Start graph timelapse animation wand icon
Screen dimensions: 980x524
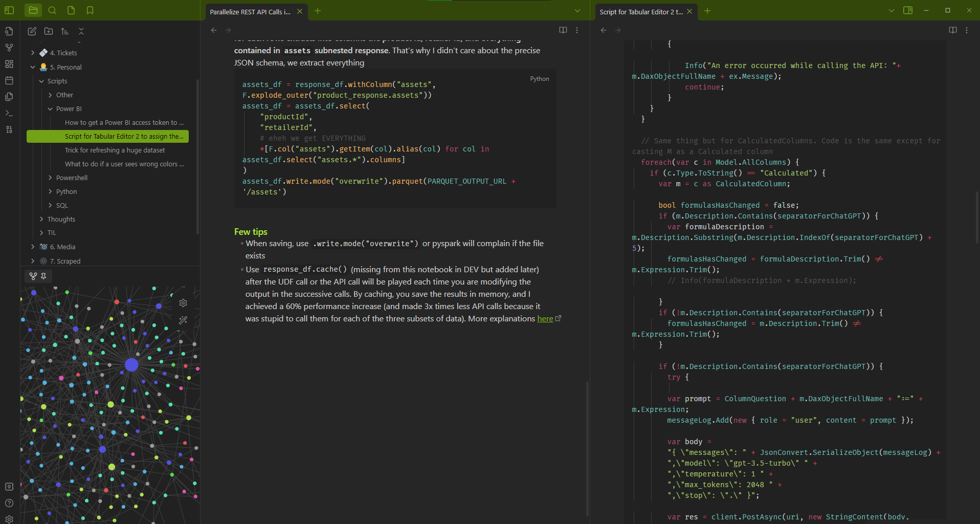183,320
